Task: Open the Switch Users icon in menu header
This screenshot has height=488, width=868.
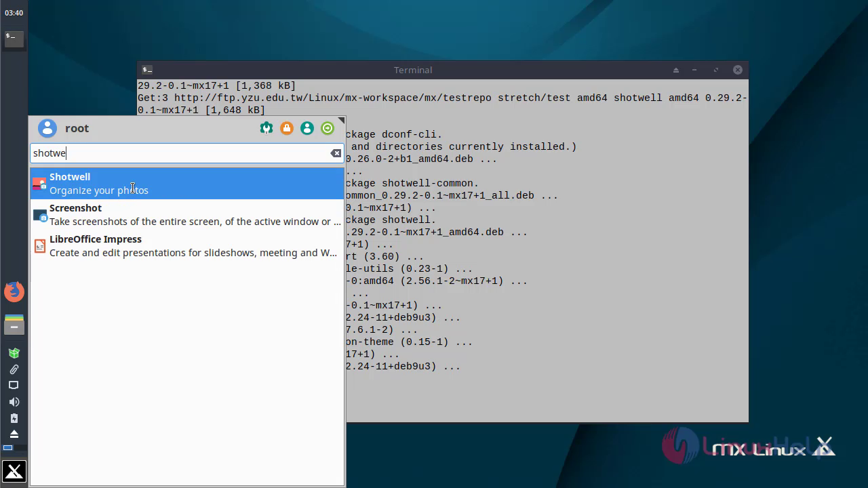Action: coord(307,128)
